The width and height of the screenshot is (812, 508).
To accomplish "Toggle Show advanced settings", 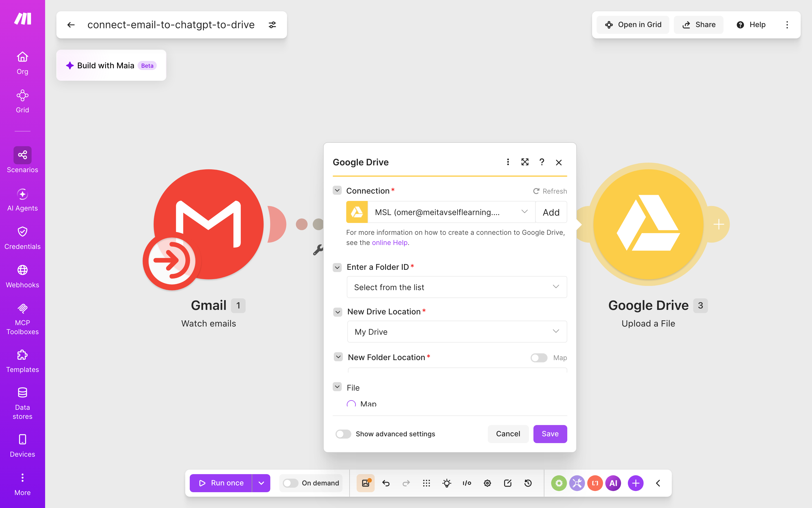I will [343, 434].
